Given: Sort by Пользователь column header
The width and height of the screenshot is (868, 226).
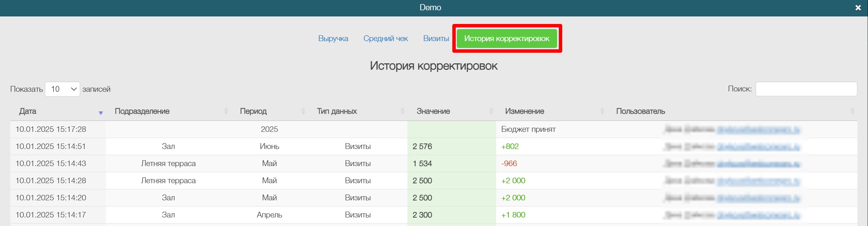Looking at the screenshot, I should pyautogui.click(x=640, y=111).
